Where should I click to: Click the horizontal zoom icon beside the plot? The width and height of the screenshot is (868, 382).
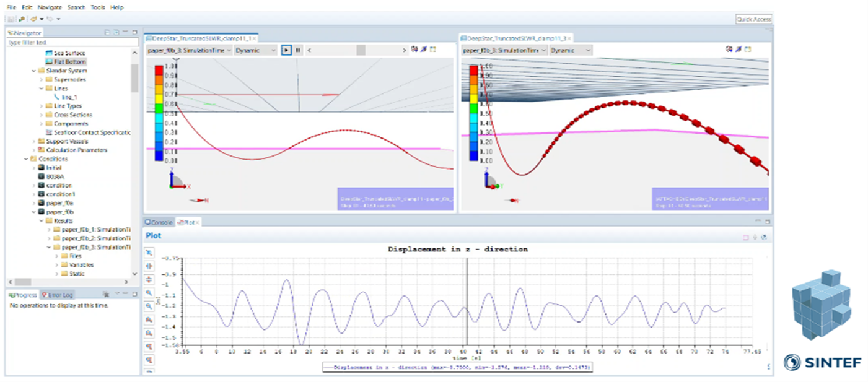[148, 267]
